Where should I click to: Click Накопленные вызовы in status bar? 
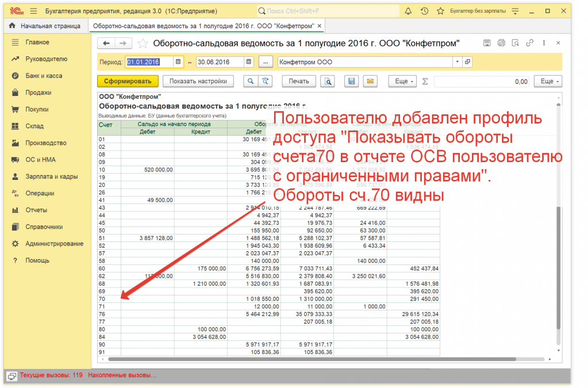[122, 375]
